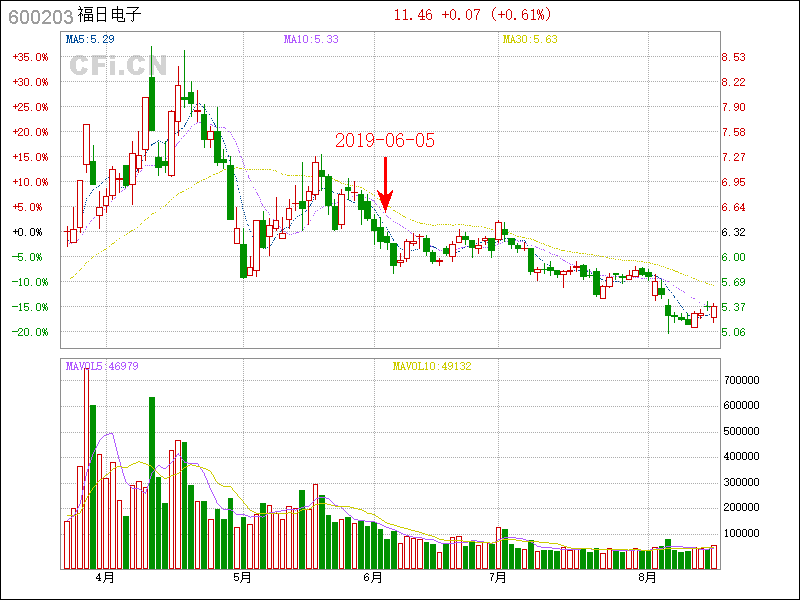Click the -15.0% axis label
This screenshot has width=800, height=600.
tap(31, 307)
